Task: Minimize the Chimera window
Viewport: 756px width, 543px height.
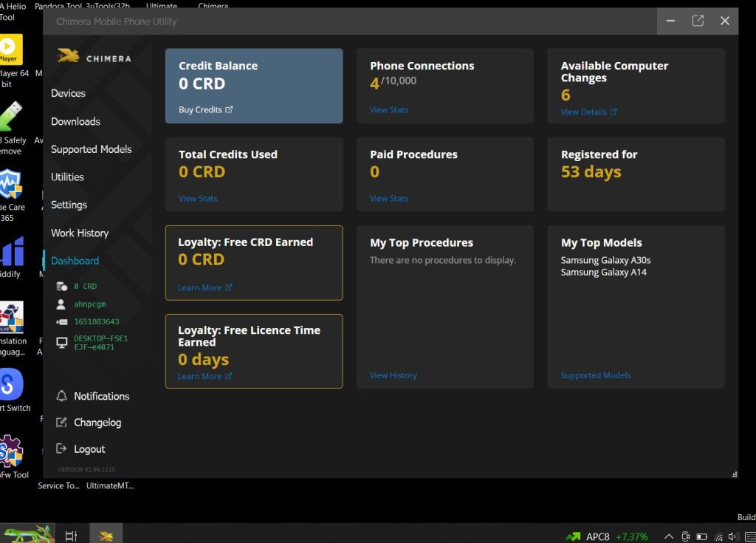Action: click(670, 21)
